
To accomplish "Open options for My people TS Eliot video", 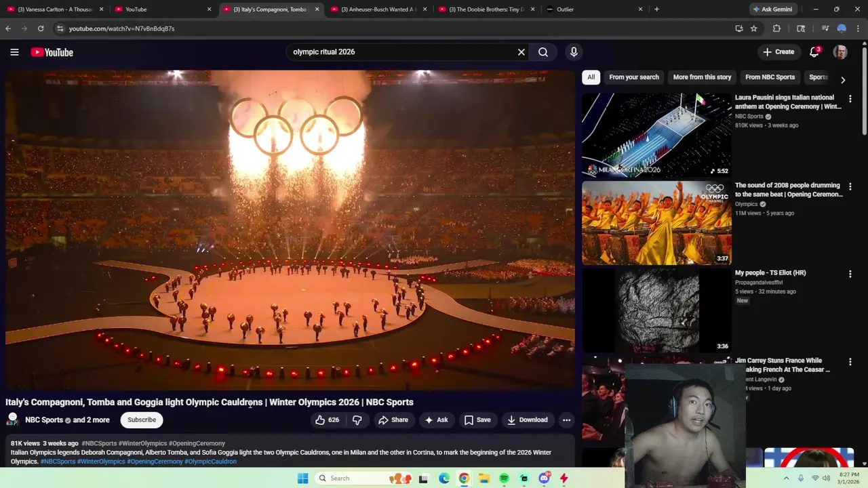I will [850, 274].
